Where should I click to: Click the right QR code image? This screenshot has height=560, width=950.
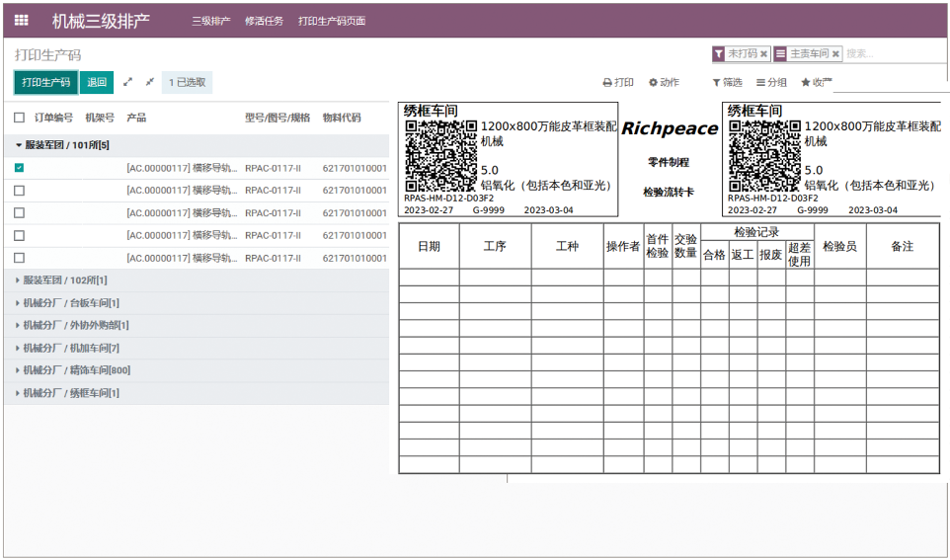point(764,156)
